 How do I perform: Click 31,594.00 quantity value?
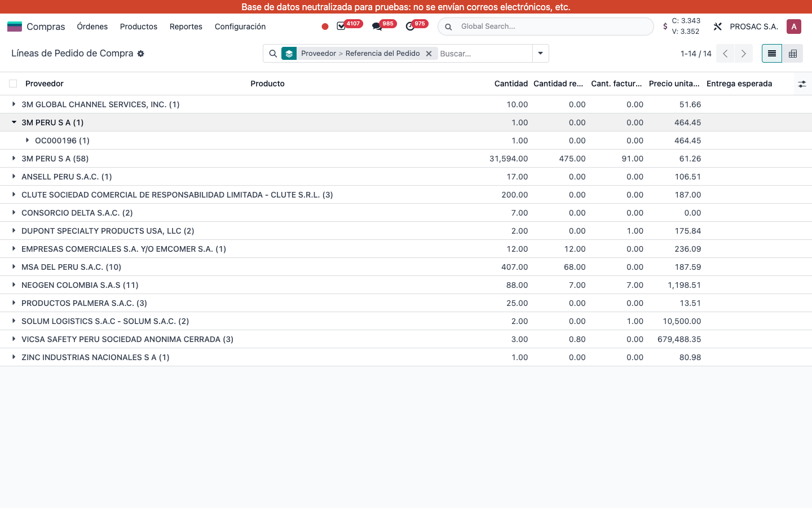pyautogui.click(x=509, y=159)
